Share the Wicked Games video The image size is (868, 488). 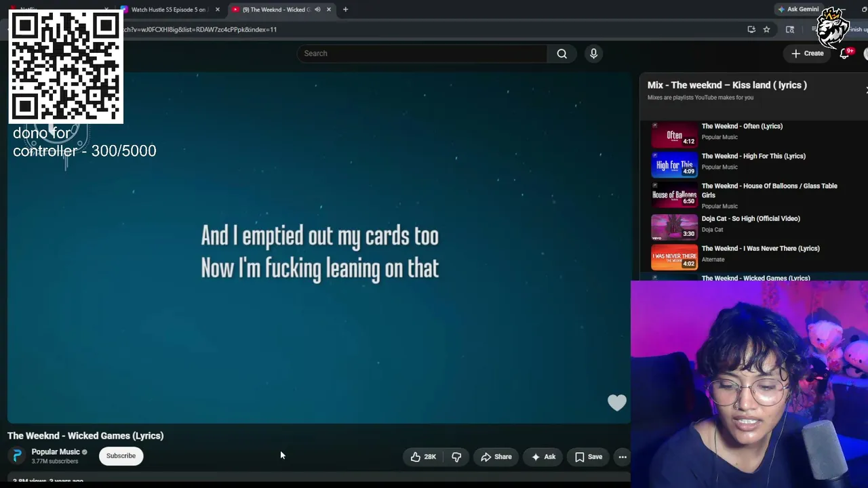496,457
